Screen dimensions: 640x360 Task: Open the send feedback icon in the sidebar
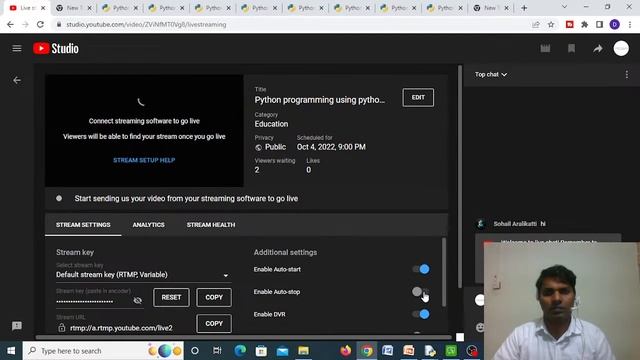click(x=17, y=326)
